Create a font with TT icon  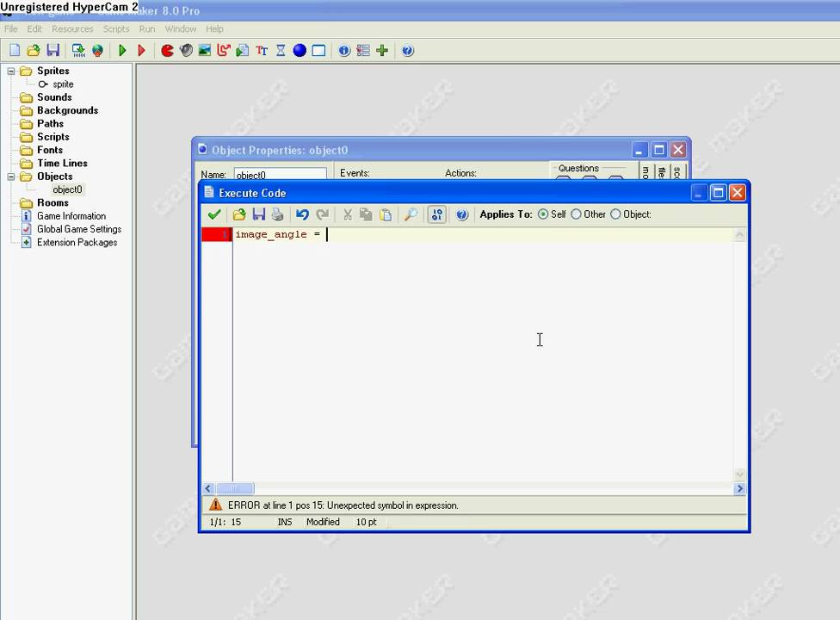click(x=262, y=50)
